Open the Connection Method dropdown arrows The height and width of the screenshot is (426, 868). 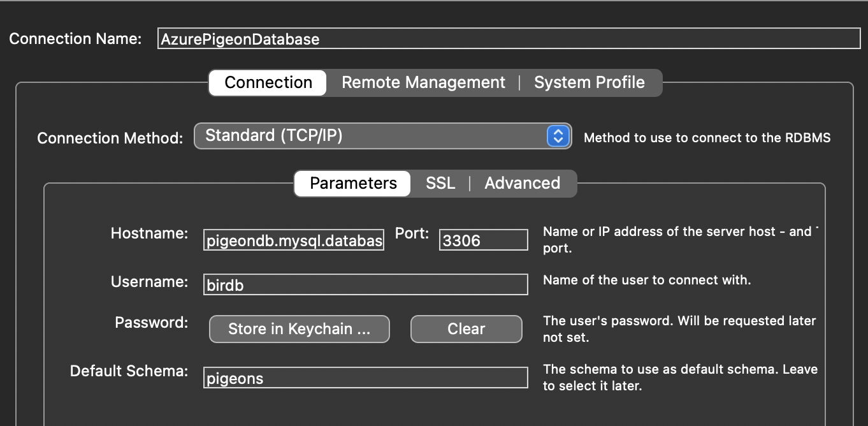pos(558,136)
